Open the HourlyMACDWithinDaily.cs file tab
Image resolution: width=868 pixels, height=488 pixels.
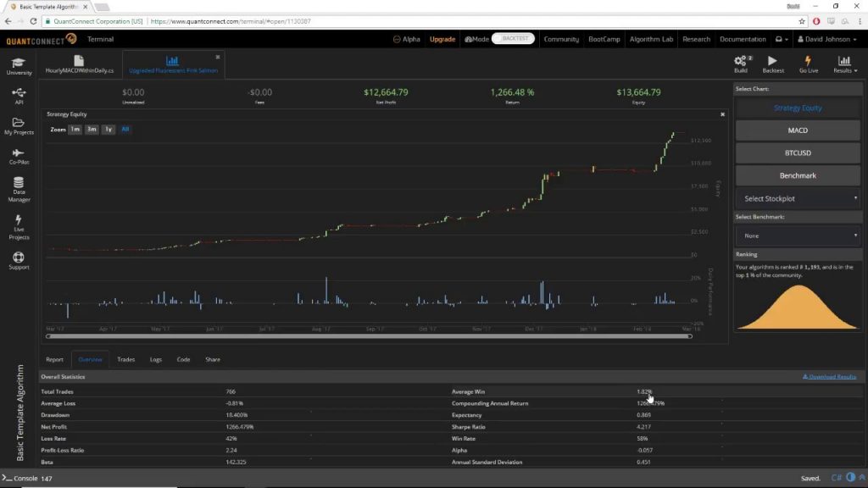(79, 64)
